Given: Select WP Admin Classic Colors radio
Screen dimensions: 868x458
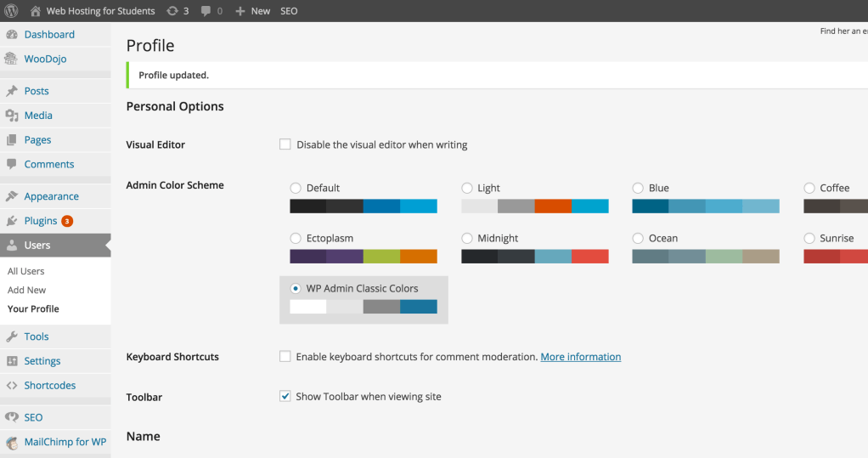Looking at the screenshot, I should point(296,289).
